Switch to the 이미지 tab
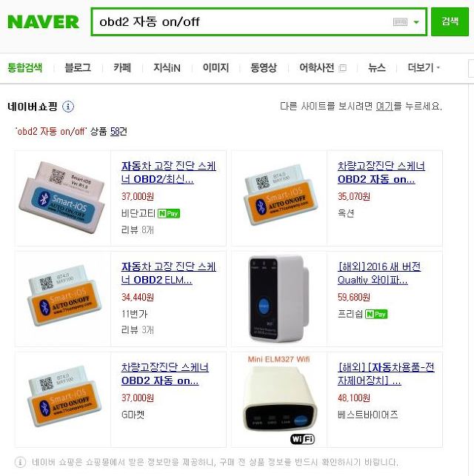 click(216, 67)
